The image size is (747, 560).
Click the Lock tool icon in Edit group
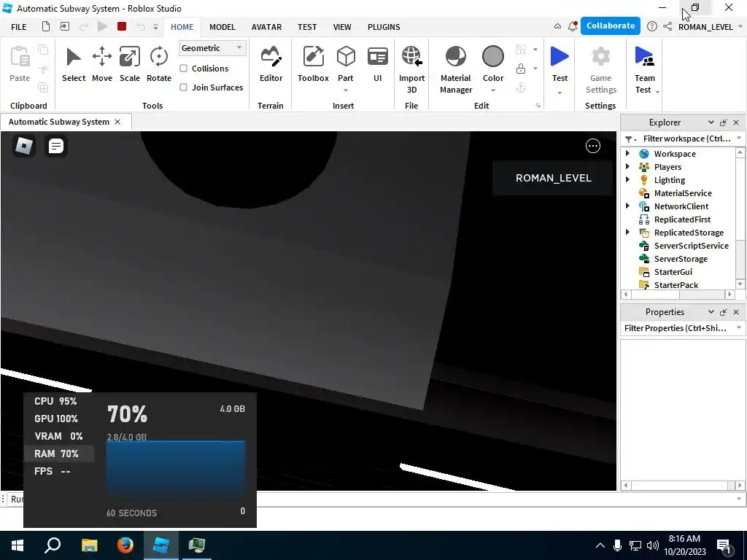521,69
